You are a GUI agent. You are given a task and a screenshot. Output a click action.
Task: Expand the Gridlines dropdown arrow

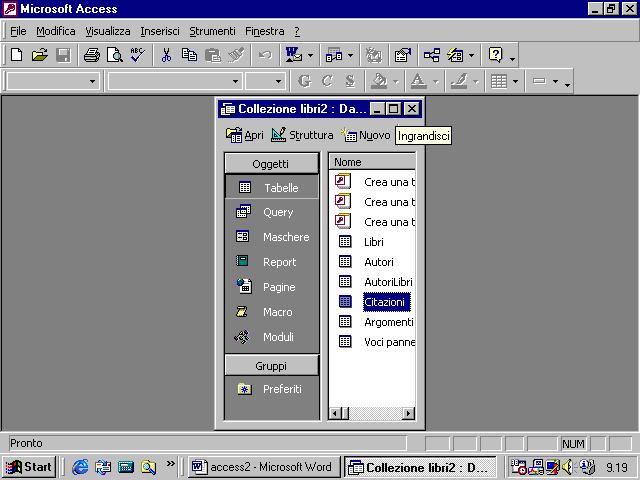click(516, 81)
